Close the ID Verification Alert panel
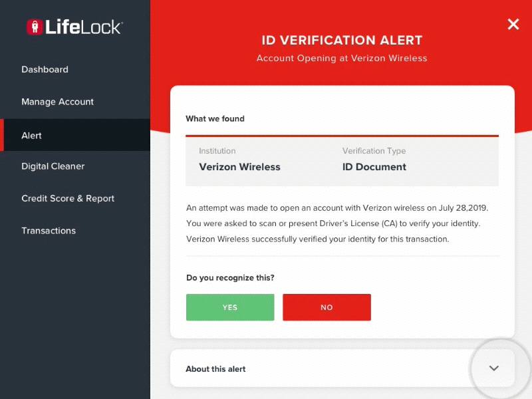532x399 pixels. point(513,25)
